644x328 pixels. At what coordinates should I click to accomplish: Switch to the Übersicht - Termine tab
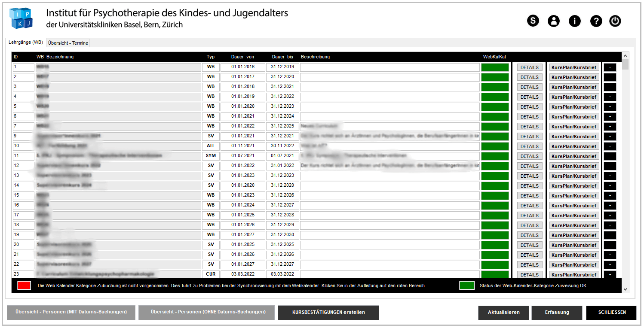pyautogui.click(x=67, y=43)
